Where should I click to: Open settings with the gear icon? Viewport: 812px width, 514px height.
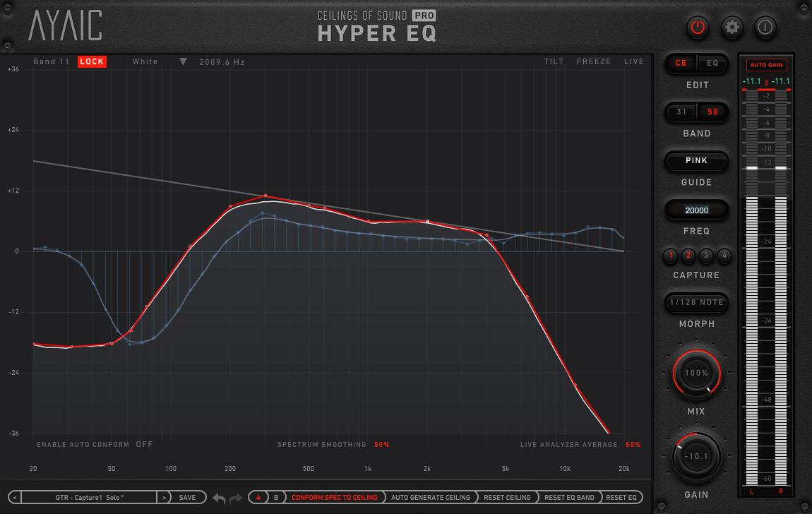732,28
